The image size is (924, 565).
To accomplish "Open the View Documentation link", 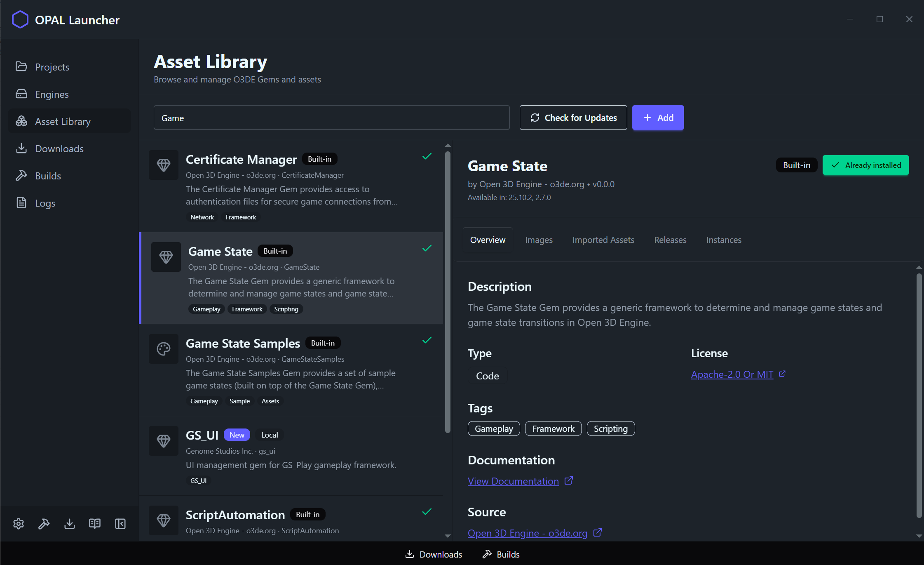I will (513, 481).
